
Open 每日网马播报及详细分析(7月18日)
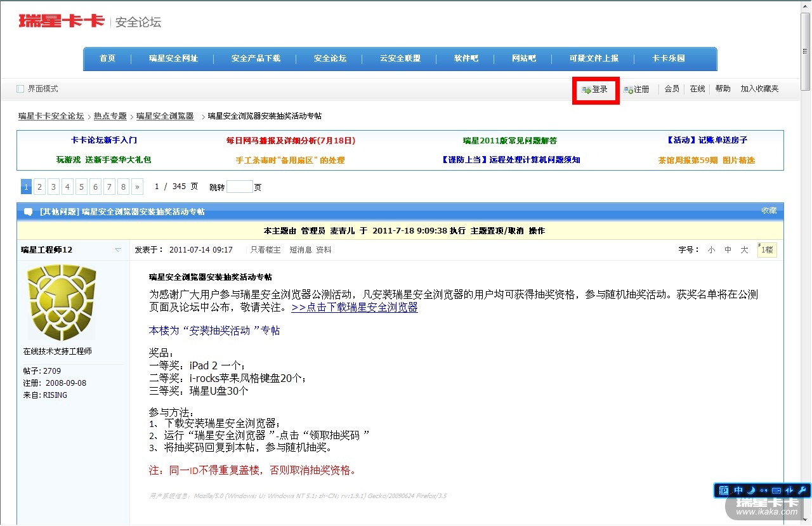click(x=291, y=140)
